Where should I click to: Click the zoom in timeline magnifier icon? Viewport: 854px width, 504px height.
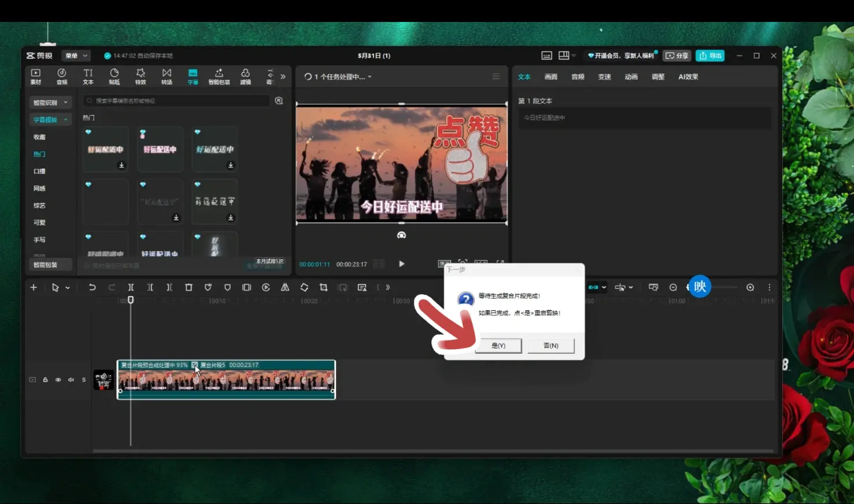coord(750,287)
